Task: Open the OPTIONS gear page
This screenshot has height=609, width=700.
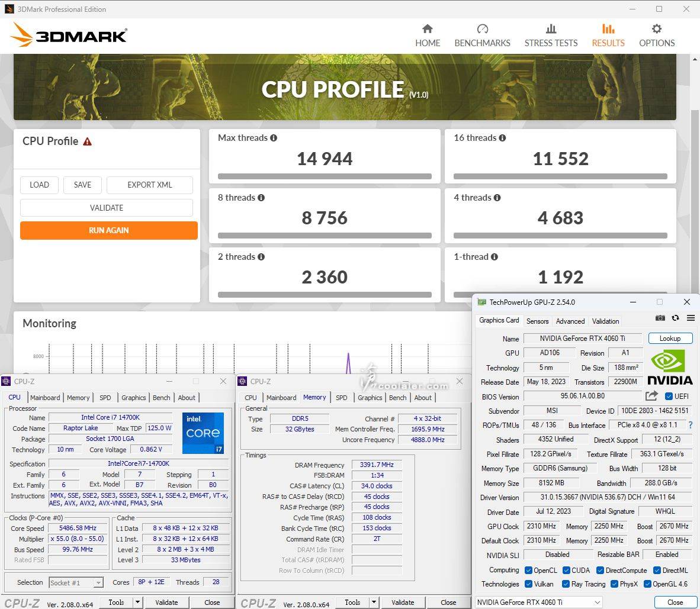Action: pos(657,36)
